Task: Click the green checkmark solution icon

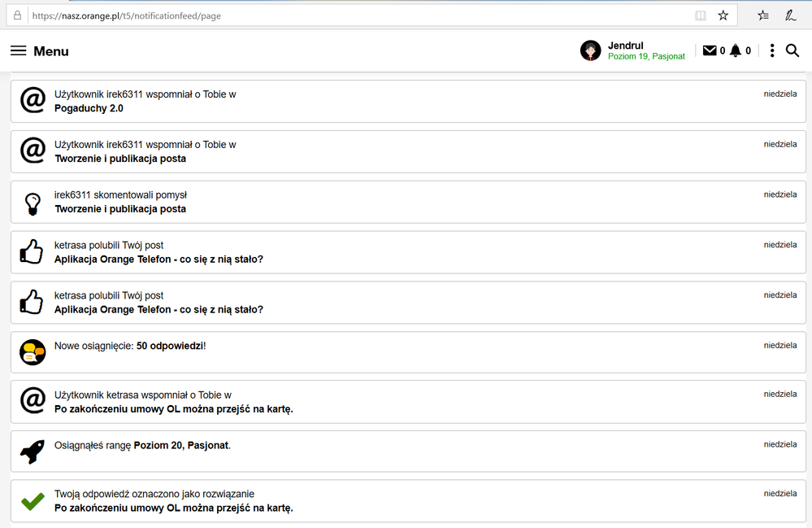Action: [x=32, y=501]
